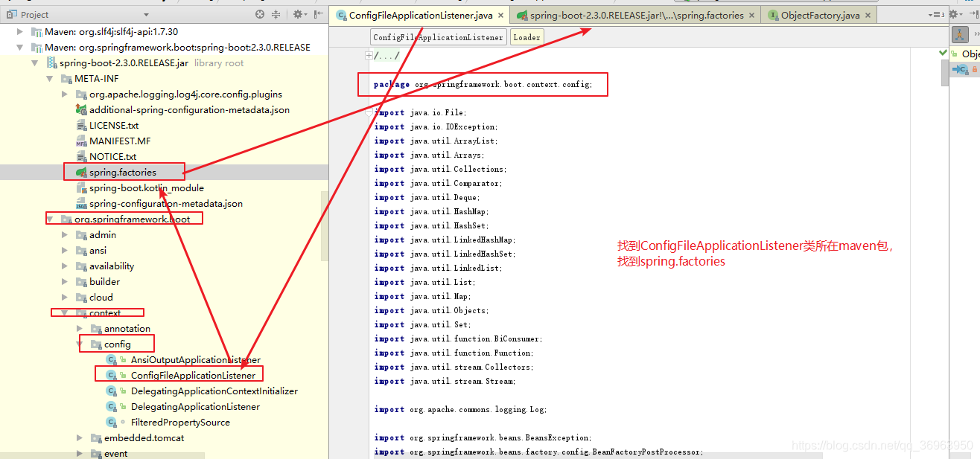The width and height of the screenshot is (980, 459).
Task: Select the spring.factories file in tree
Action: pos(123,173)
